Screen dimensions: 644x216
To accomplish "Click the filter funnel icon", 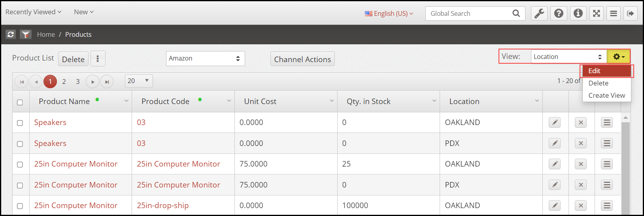I will pyautogui.click(x=26, y=34).
